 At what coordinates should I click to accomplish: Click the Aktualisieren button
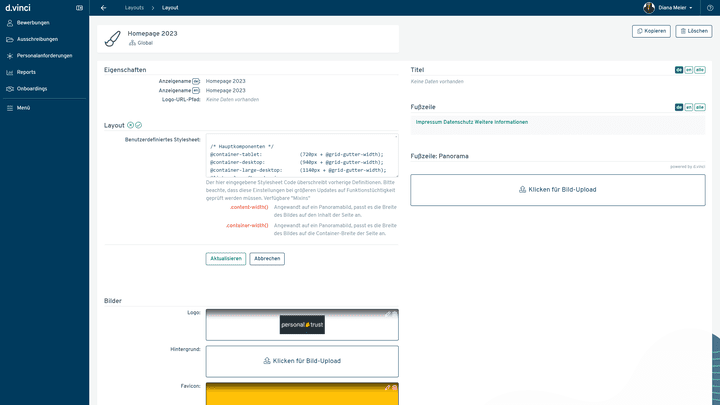click(x=225, y=258)
